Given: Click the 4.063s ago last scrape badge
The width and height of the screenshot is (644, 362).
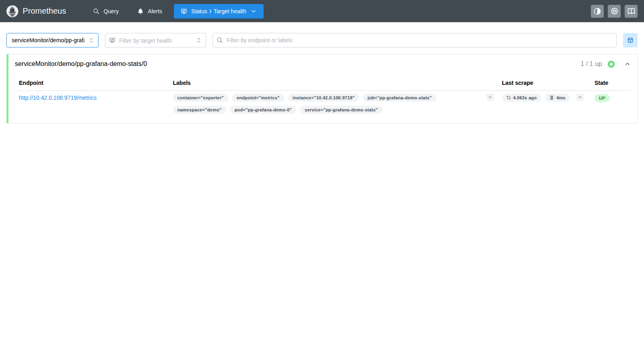Looking at the screenshot, I should (x=521, y=98).
